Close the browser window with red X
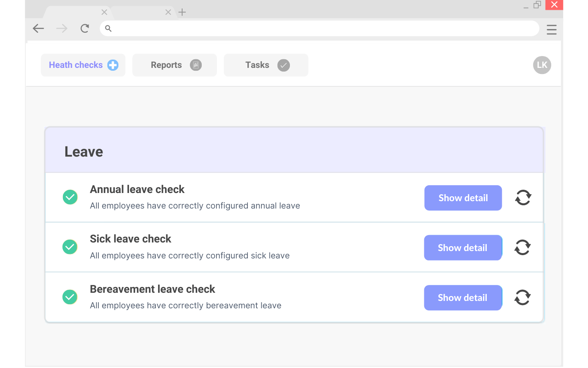Screen dimensions: 588x368 pos(554,4)
